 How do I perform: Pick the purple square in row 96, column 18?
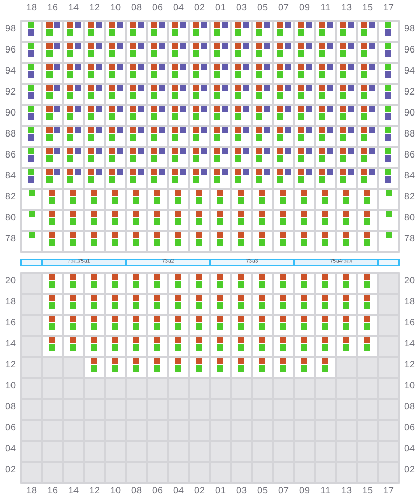click(31, 54)
